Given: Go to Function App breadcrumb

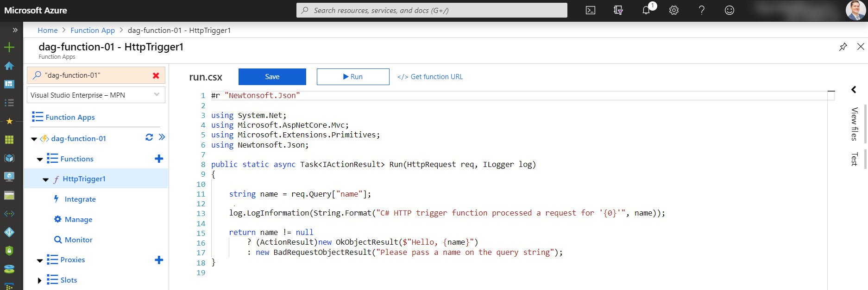Looking at the screenshot, I should (x=93, y=30).
